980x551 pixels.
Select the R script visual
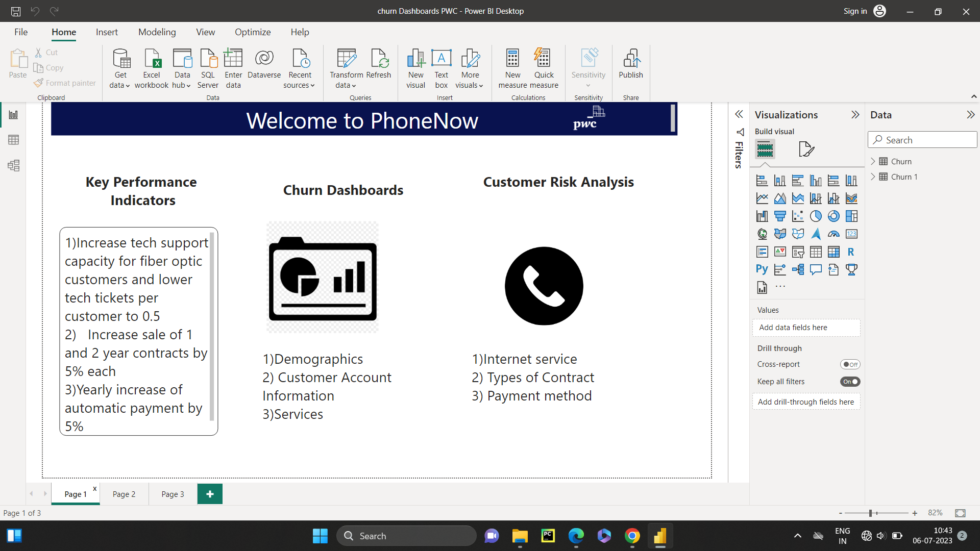(851, 252)
